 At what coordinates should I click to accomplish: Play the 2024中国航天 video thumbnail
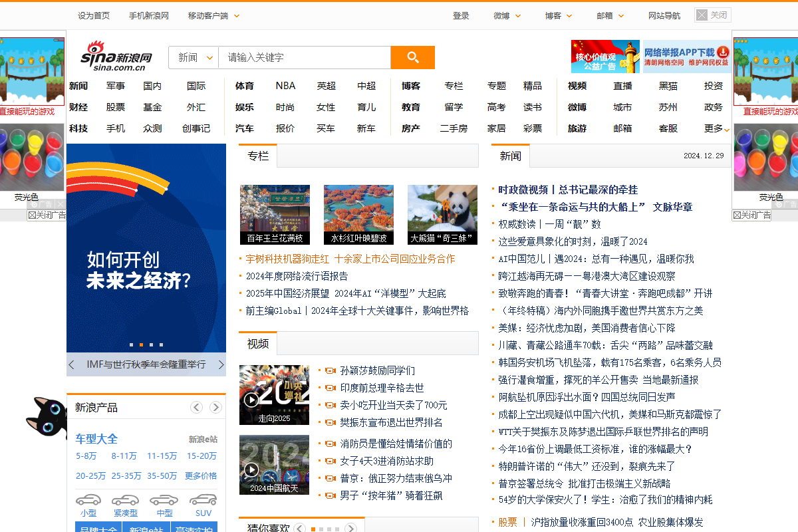click(273, 464)
